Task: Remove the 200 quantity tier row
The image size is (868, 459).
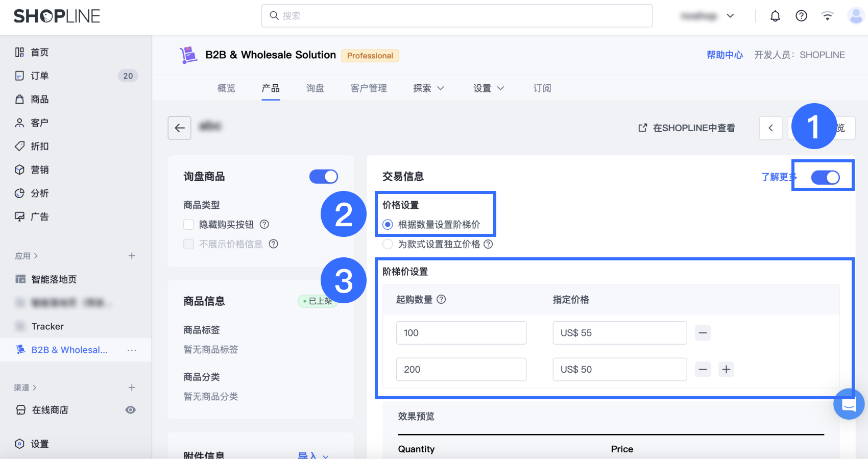Action: (703, 369)
